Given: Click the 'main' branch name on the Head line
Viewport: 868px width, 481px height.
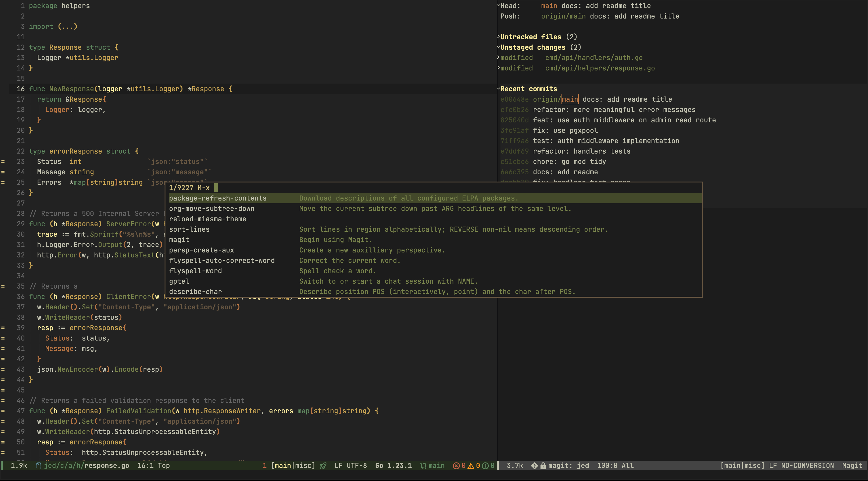Looking at the screenshot, I should (549, 6).
